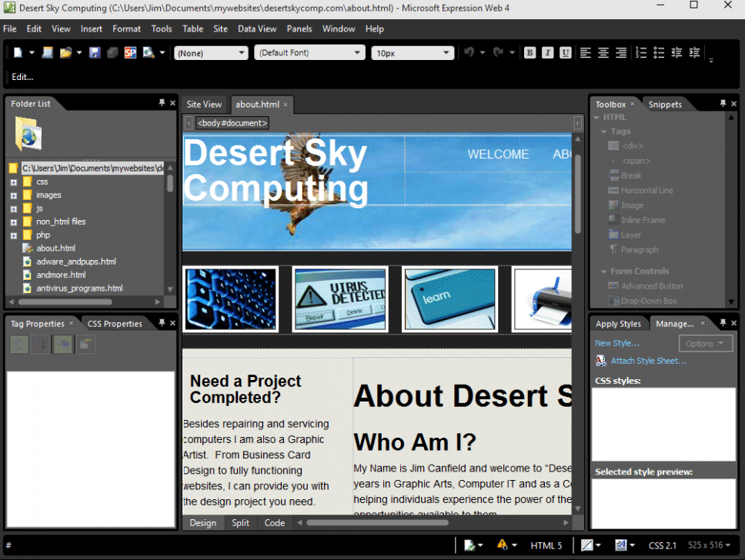Apply a numbered list
Image resolution: width=745 pixels, height=560 pixels.
click(x=641, y=53)
